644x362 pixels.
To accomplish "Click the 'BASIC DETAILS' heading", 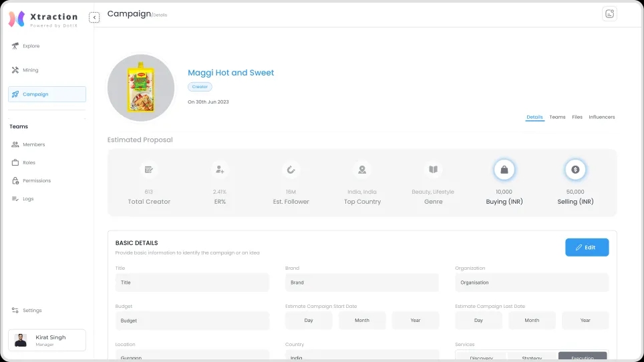I will coord(137,243).
